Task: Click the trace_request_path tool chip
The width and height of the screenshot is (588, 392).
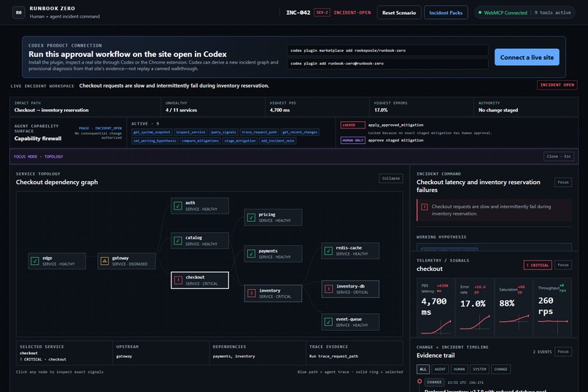Action: pyautogui.click(x=259, y=132)
